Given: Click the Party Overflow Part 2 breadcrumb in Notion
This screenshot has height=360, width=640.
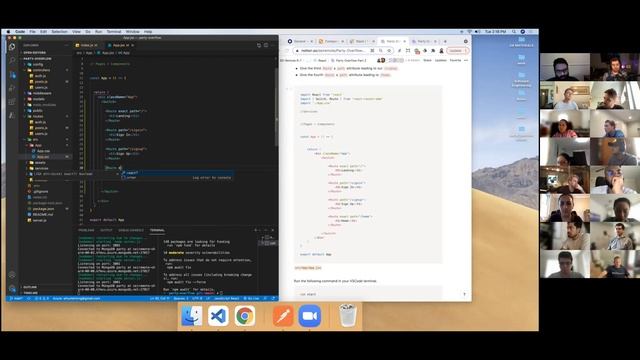Looking at the screenshot, I should pos(349,60).
